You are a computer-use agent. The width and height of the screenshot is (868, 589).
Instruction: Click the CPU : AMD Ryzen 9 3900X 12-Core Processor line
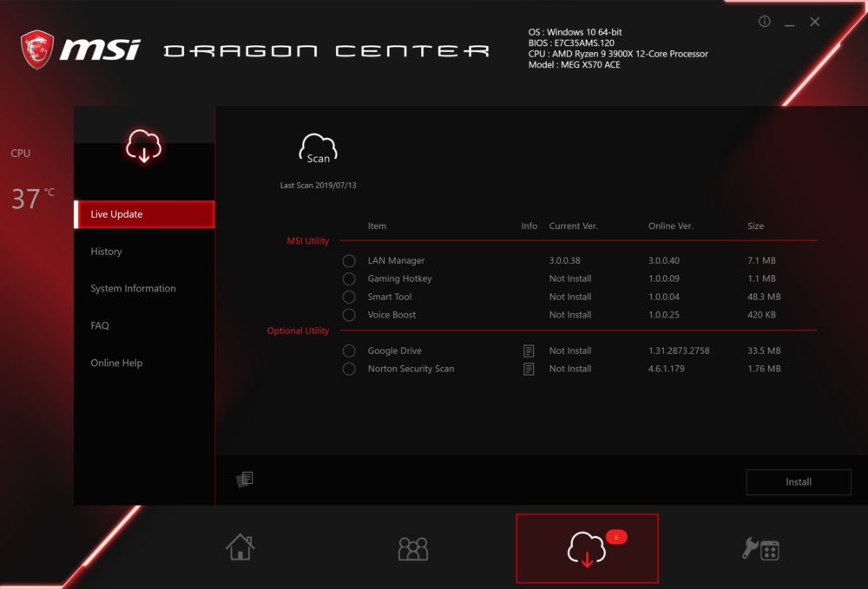click(618, 54)
